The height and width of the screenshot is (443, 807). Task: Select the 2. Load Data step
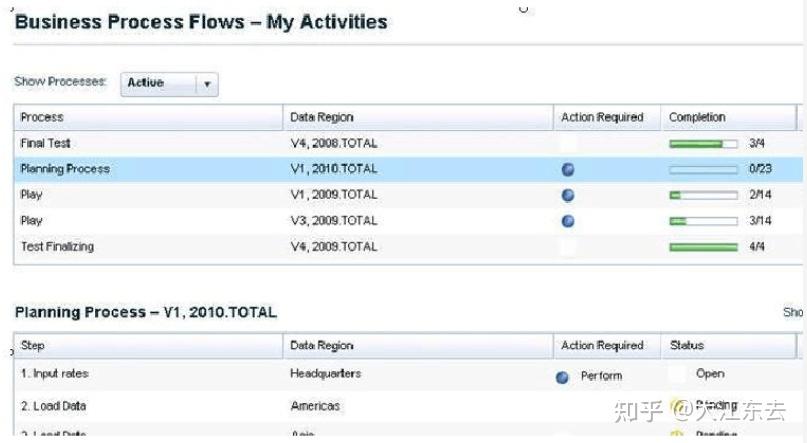[x=54, y=406]
